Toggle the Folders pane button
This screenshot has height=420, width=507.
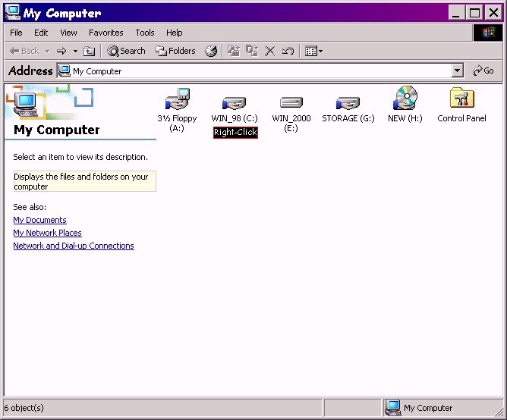click(x=175, y=51)
